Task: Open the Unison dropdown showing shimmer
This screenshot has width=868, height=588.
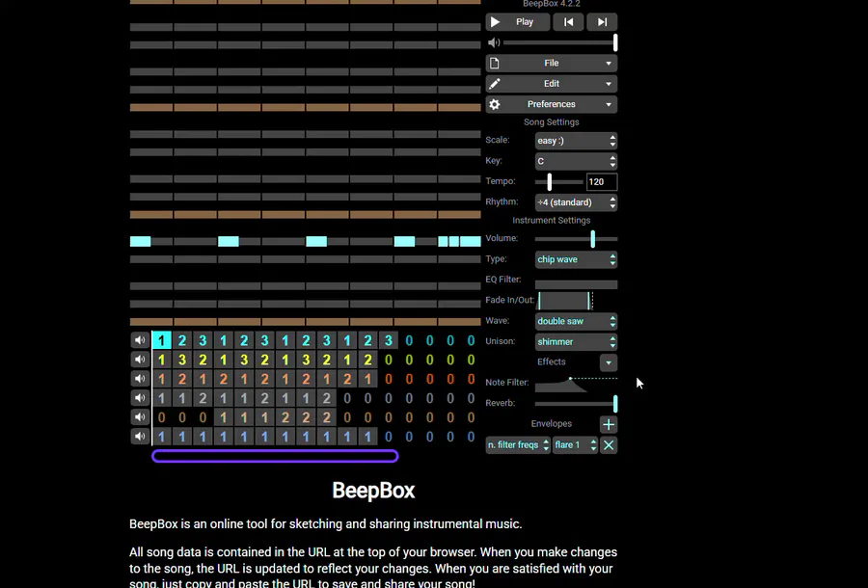Action: pos(576,342)
